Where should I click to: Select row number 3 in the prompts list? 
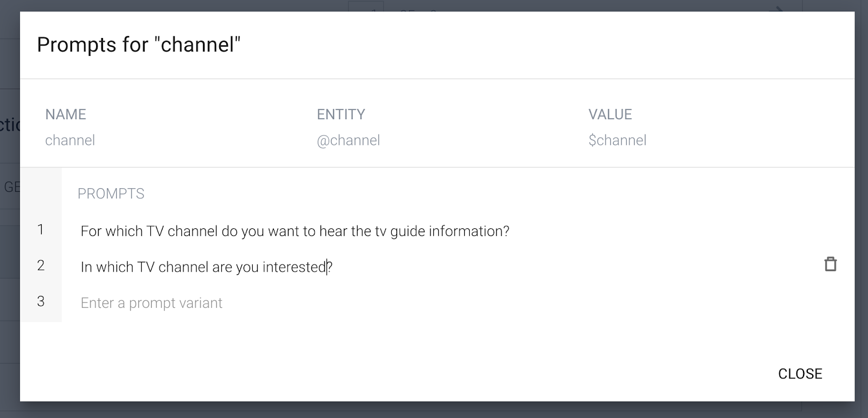tap(41, 301)
